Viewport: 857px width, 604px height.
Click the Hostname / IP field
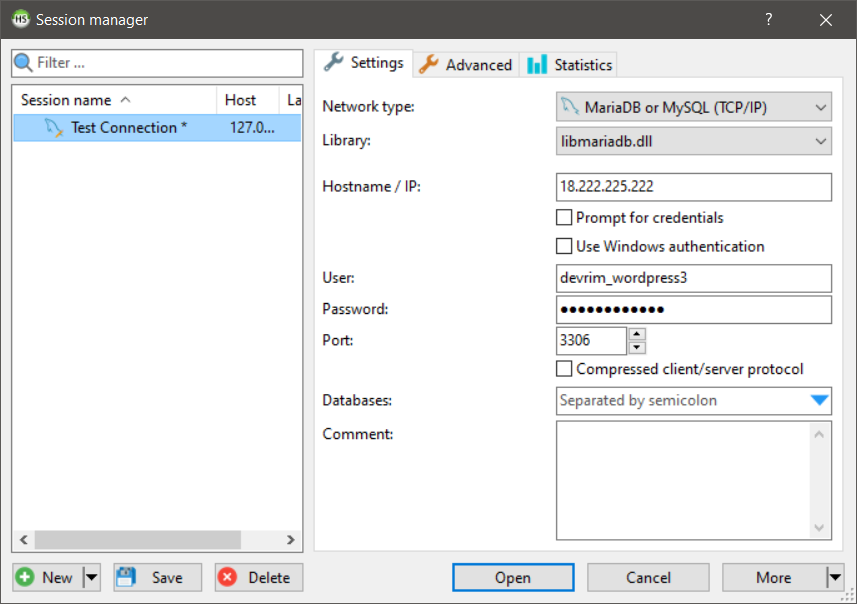point(694,187)
